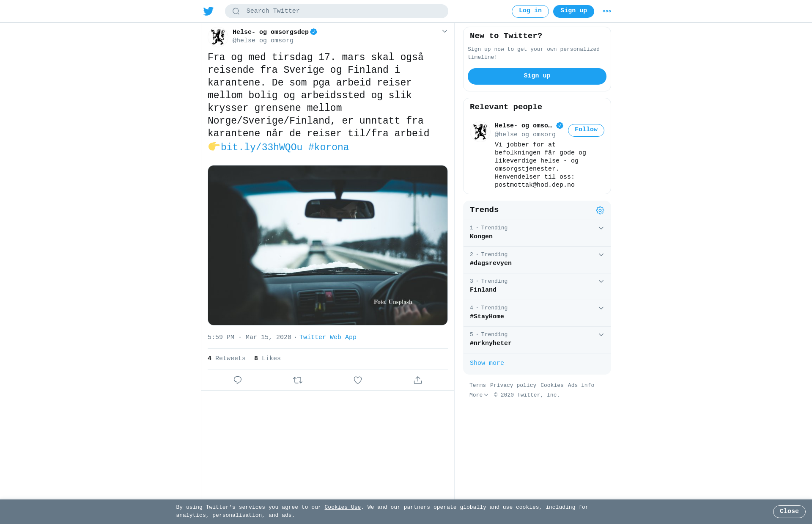Open the bit.ly/33hWQOu link
The width and height of the screenshot is (812, 524).
261,147
